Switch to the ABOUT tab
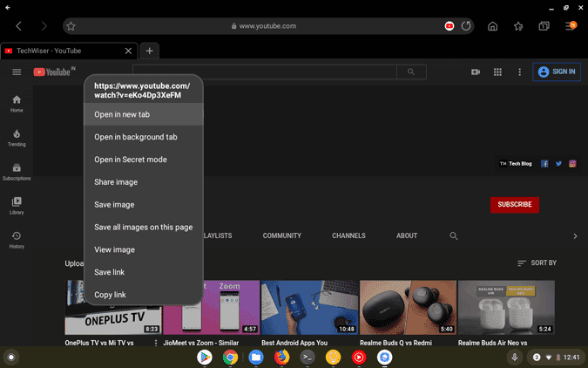The image size is (588, 368). point(407,235)
